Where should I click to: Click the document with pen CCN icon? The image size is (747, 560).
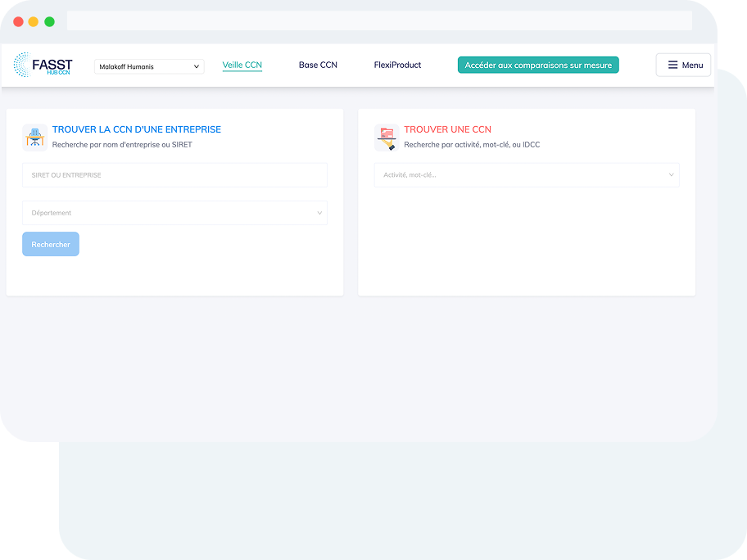(387, 138)
